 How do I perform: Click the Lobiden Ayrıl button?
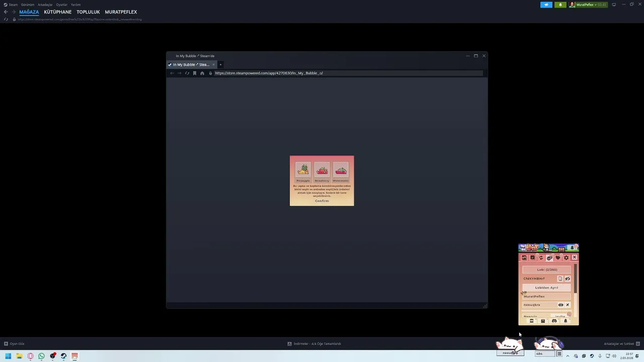546,288
